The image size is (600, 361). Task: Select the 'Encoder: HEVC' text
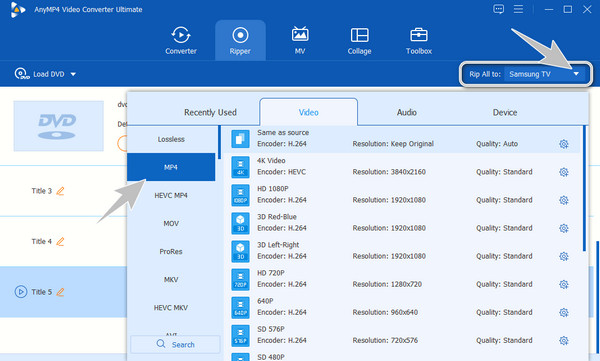281,172
